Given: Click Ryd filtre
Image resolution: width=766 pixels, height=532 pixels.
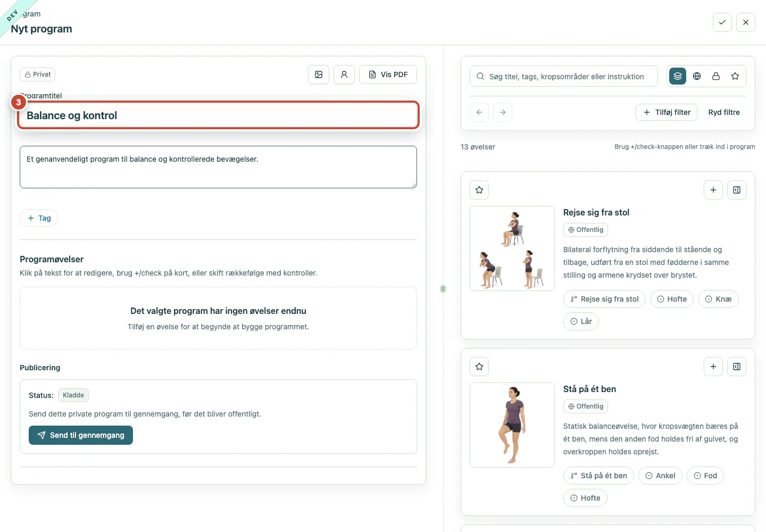Looking at the screenshot, I should (724, 112).
